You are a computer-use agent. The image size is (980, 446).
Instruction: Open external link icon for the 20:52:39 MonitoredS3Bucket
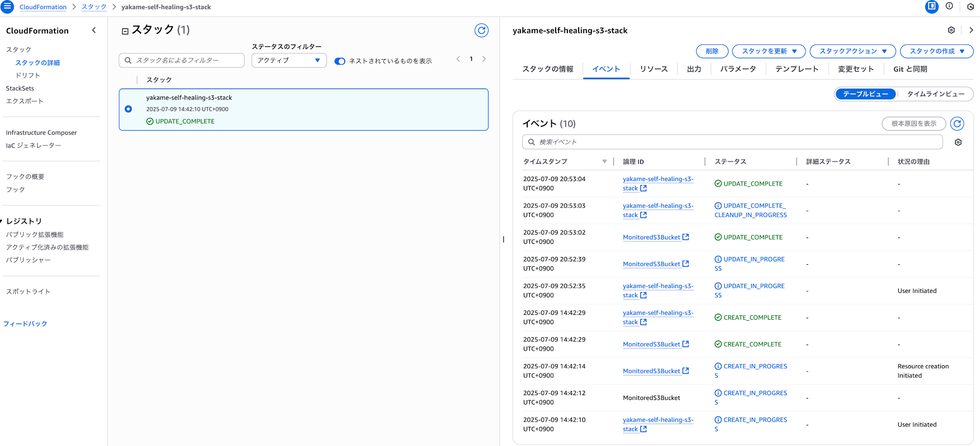pos(686,264)
